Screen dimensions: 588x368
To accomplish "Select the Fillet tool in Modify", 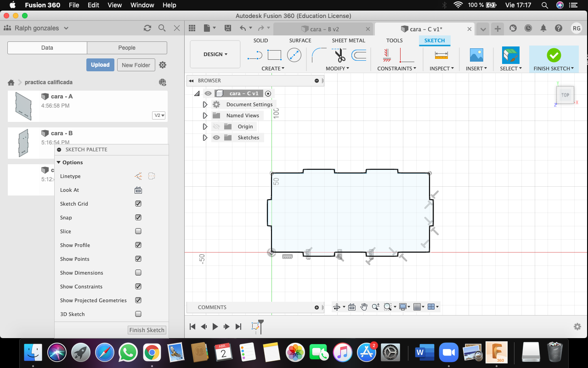I will [319, 55].
